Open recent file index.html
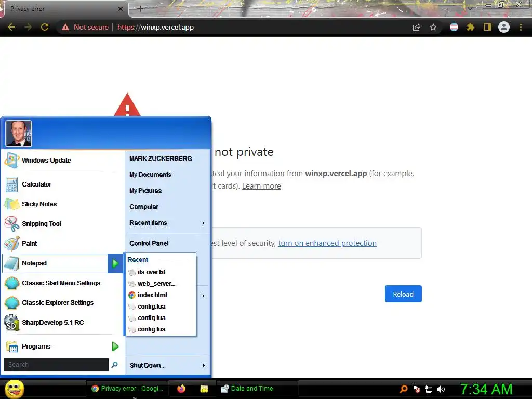Viewport: 532px width, 399px height. coord(161,295)
